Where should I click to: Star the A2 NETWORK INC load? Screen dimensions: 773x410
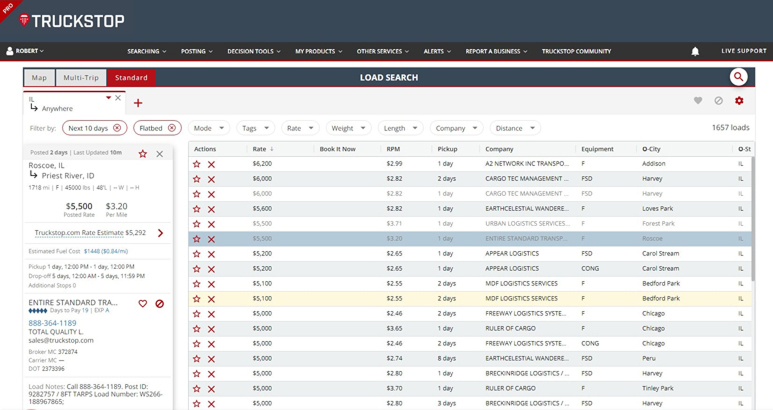(x=197, y=164)
